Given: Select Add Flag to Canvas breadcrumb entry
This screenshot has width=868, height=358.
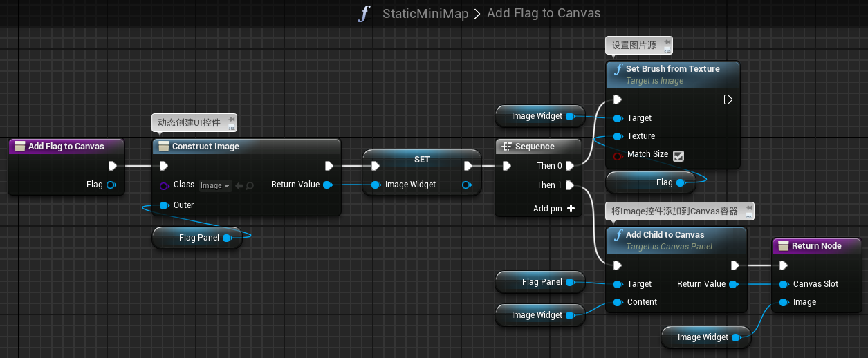Looking at the screenshot, I should [x=544, y=13].
